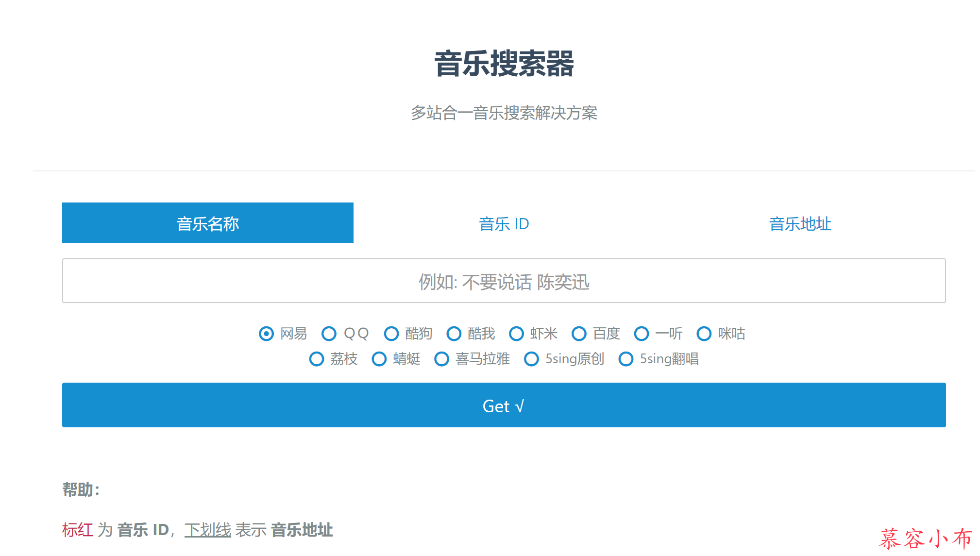This screenshot has width=980, height=556.
Task: Choose 百度 music source
Action: (579, 334)
